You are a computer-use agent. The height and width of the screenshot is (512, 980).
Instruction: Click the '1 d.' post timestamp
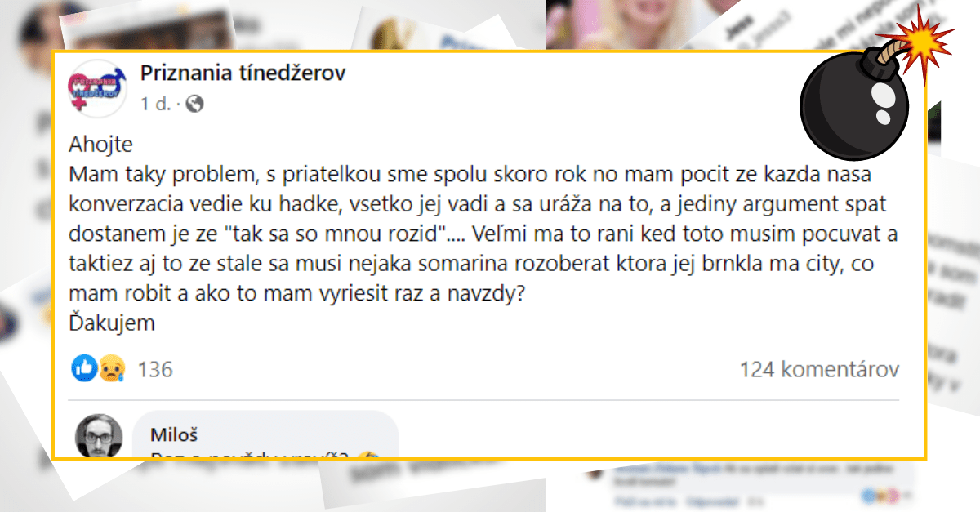[155, 104]
